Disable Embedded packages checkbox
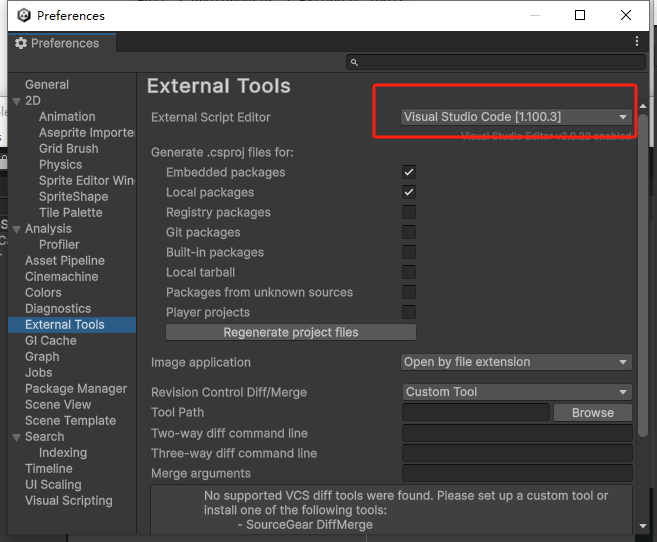This screenshot has width=657, height=542. 408,172
